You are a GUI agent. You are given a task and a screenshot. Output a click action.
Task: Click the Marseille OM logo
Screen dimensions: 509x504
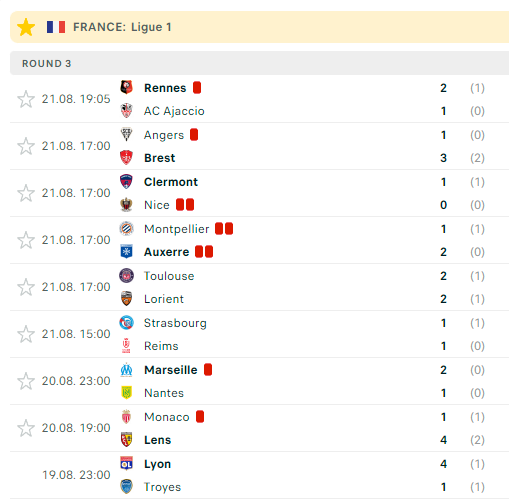tap(126, 370)
